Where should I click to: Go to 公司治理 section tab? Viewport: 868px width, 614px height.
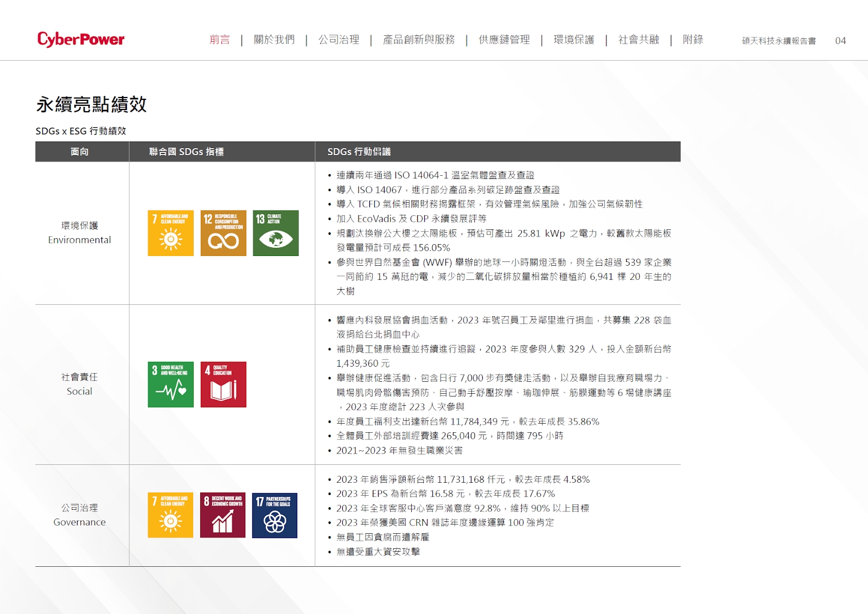coord(339,40)
